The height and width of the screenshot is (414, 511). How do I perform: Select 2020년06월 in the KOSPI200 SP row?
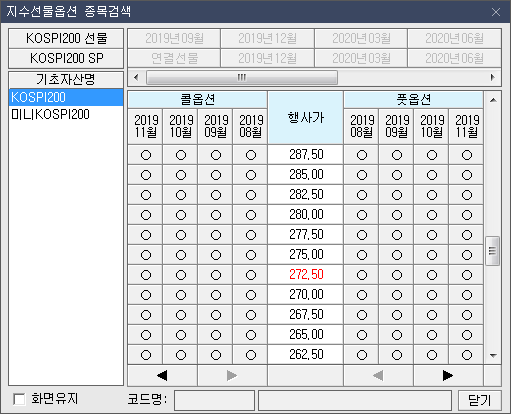point(454,58)
